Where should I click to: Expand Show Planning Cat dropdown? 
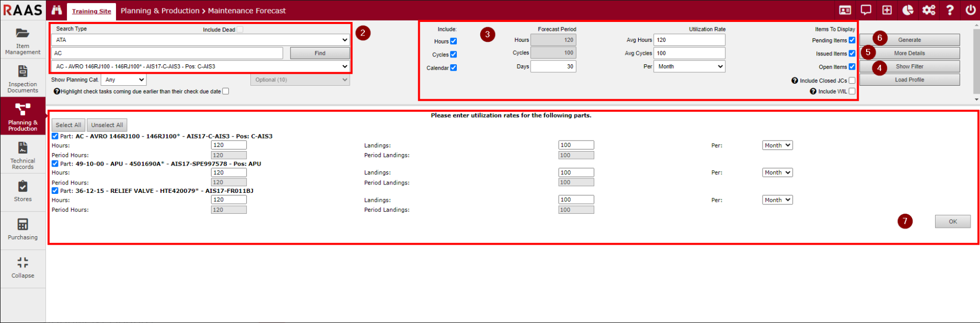(x=124, y=80)
